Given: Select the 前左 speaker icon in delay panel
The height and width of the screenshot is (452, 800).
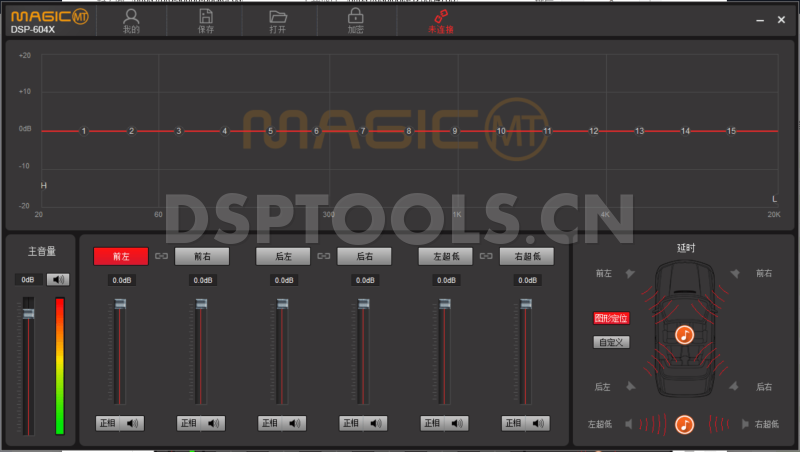Looking at the screenshot, I should 630,273.
